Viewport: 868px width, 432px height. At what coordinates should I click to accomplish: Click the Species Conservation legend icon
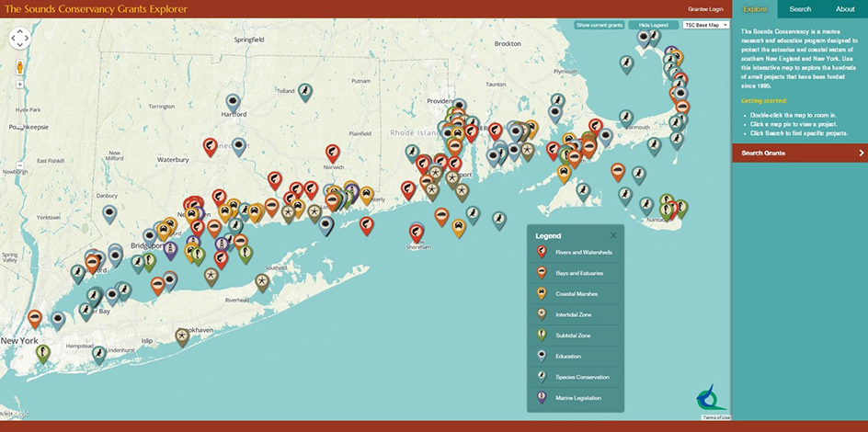point(542,377)
